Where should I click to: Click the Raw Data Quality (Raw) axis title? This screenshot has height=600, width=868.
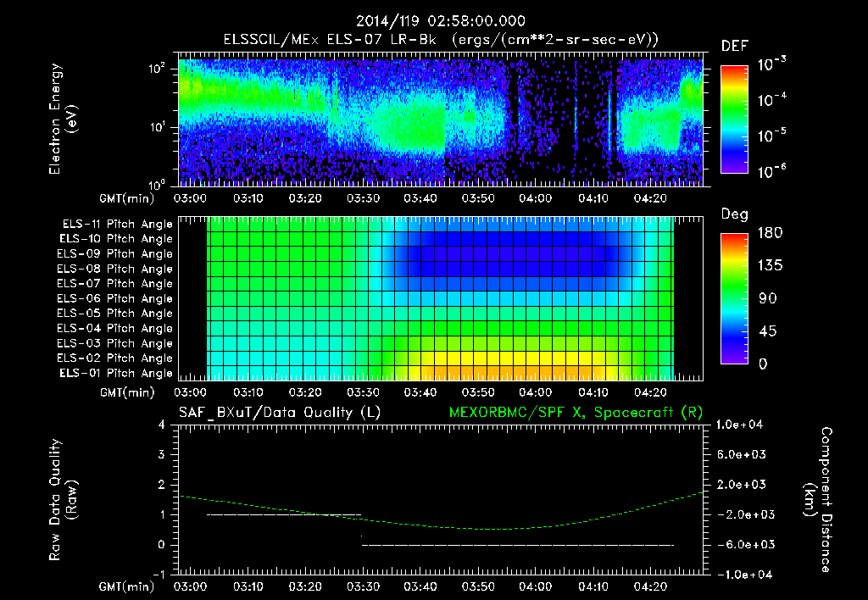click(63, 500)
